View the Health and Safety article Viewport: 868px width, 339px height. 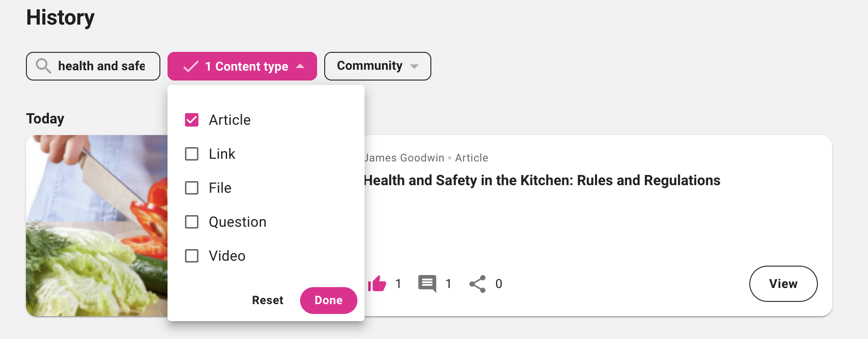click(783, 284)
